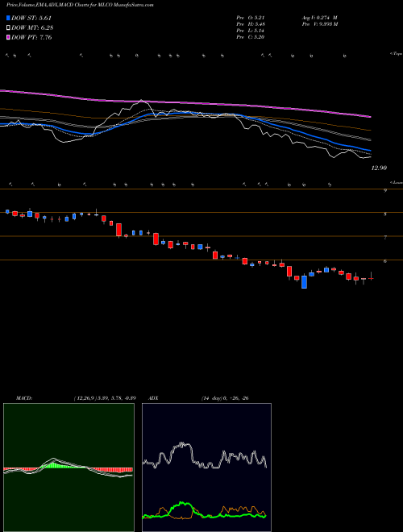
Task: Click the 'Pre O: 5.21' open value
Action: click(x=251, y=18)
